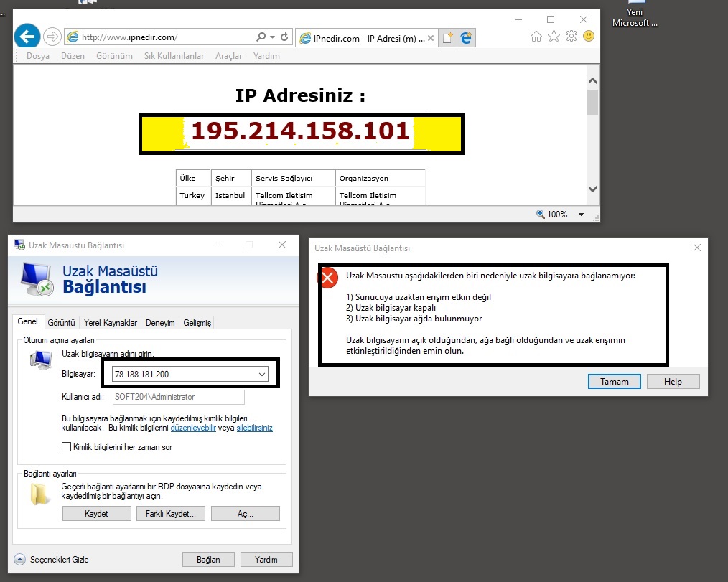This screenshot has height=582, width=728.
Task: Refresh the ipnedir.com page
Action: [285, 37]
